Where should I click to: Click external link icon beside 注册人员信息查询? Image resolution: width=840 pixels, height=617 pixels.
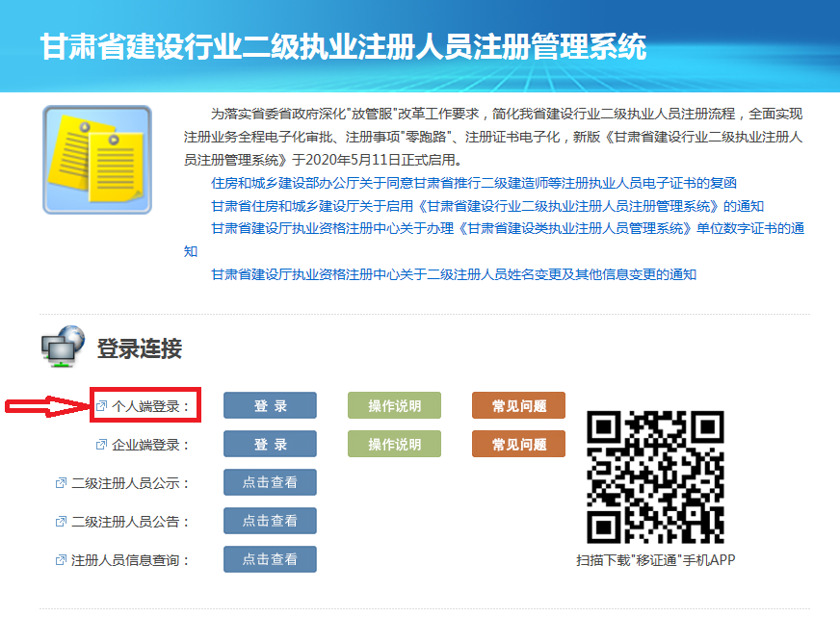61,560
